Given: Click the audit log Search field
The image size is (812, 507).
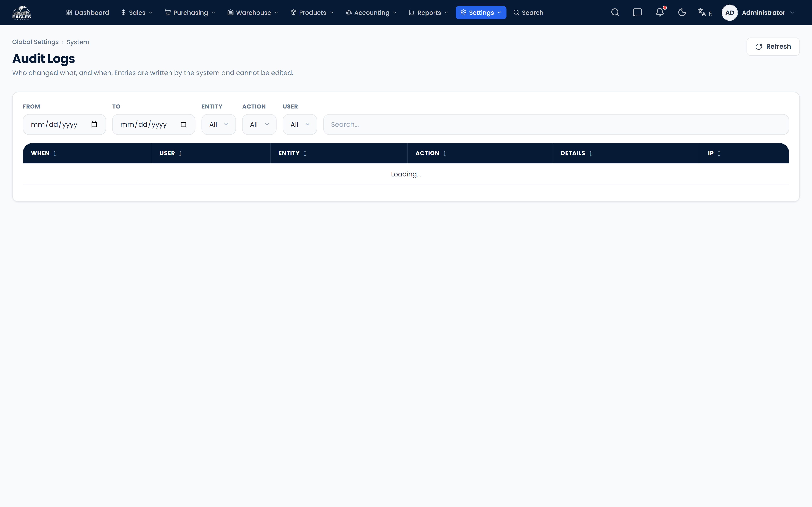Looking at the screenshot, I should 556,124.
